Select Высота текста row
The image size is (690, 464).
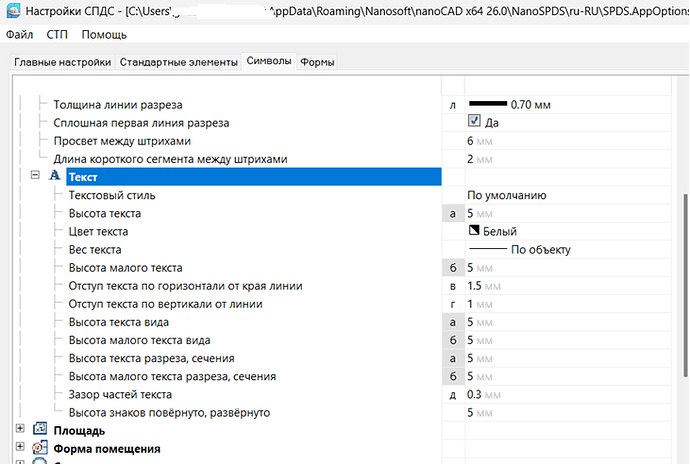tap(105, 213)
